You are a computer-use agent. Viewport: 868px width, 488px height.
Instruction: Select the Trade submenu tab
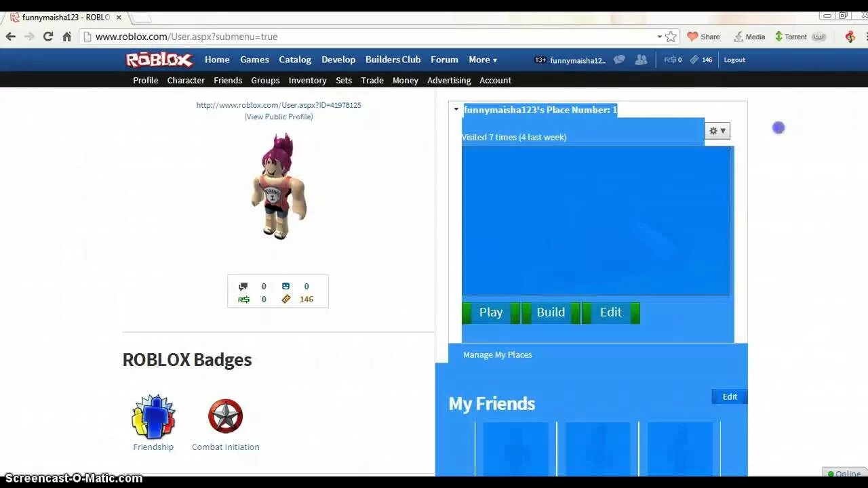coord(372,80)
